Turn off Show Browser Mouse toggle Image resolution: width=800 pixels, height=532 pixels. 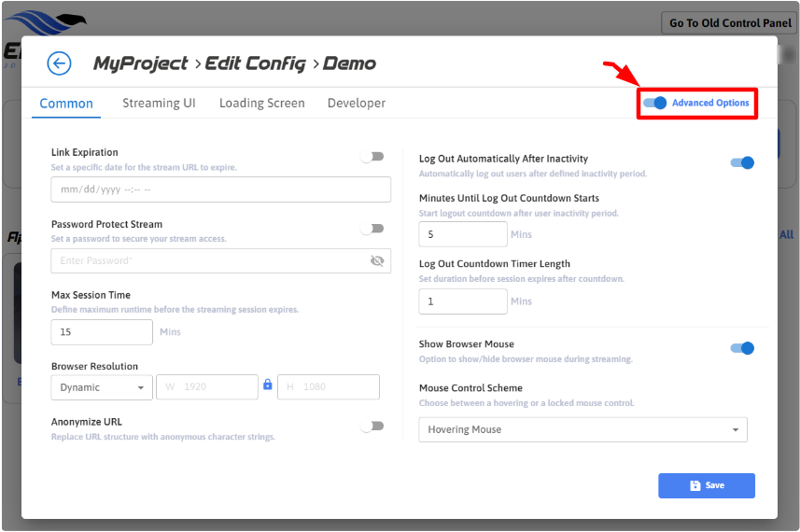(x=742, y=348)
